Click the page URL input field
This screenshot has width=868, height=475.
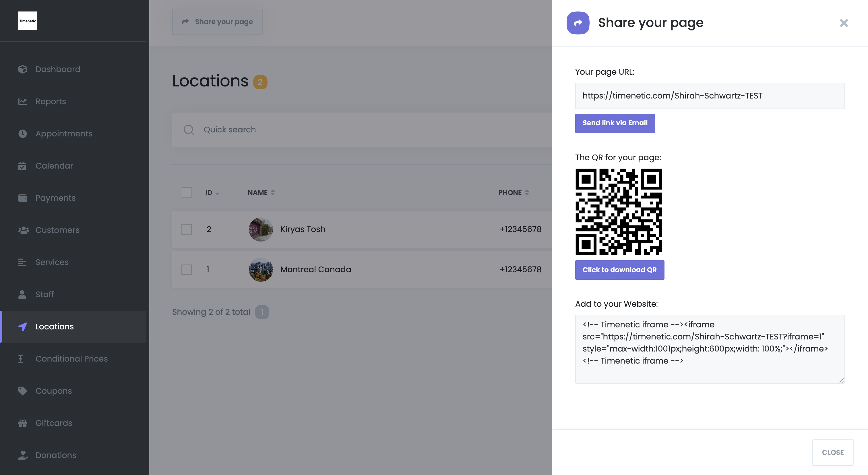coord(710,96)
